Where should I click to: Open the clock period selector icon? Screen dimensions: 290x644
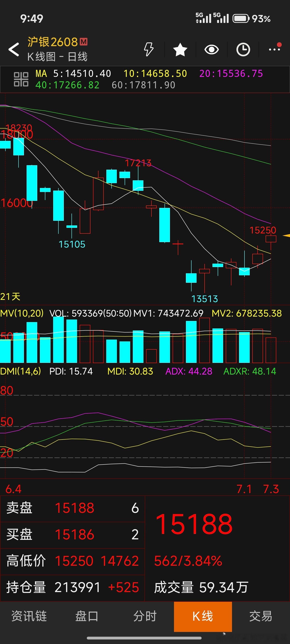click(243, 49)
